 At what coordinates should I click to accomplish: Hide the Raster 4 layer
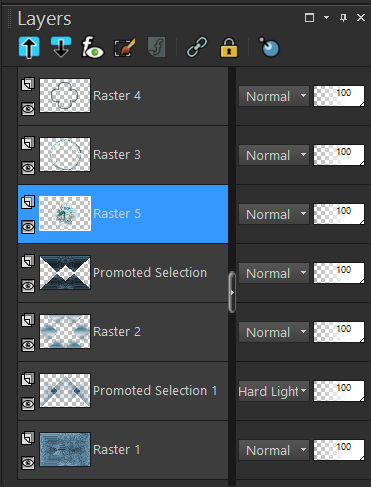click(28, 109)
